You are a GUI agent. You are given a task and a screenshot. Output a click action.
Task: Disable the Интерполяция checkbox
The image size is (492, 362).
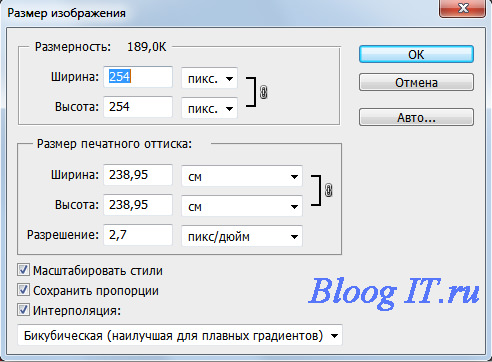[23, 310]
